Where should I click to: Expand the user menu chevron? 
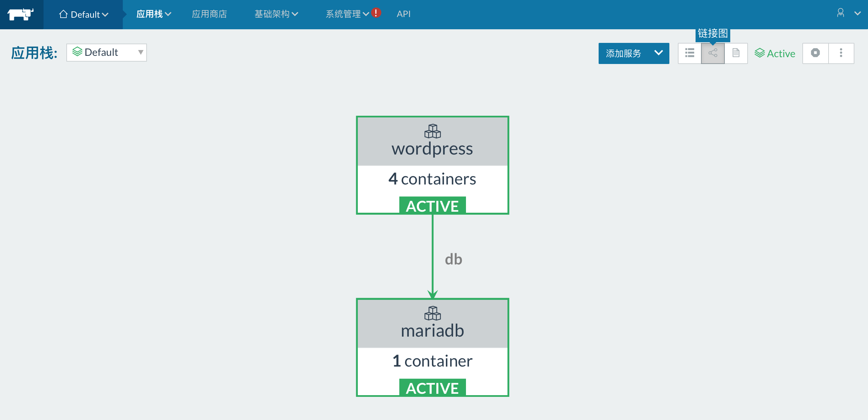tap(857, 14)
